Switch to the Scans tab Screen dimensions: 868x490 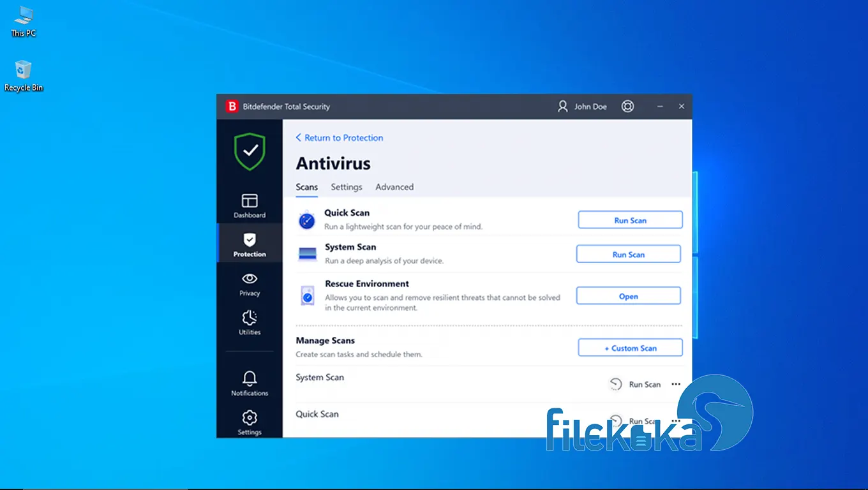point(307,187)
